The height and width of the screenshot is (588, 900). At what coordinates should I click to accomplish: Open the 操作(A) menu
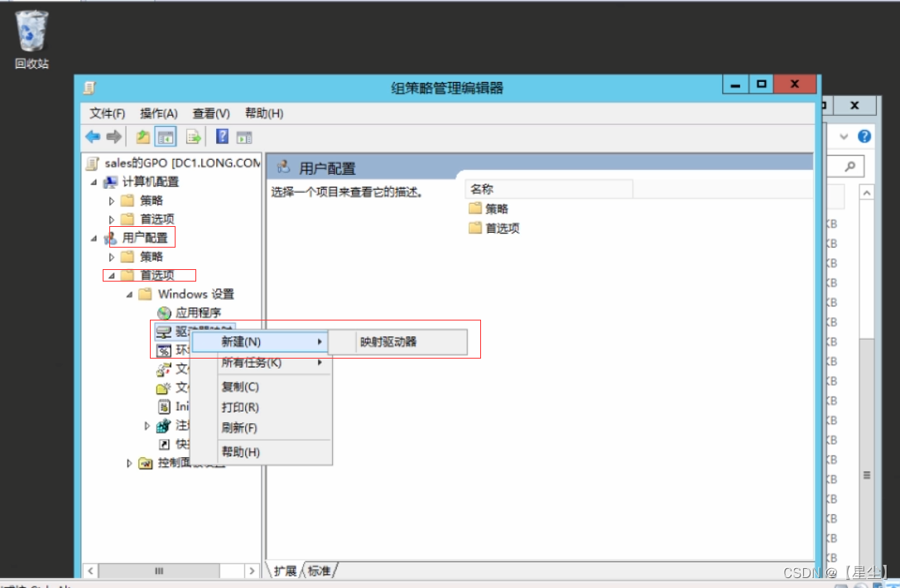(159, 113)
